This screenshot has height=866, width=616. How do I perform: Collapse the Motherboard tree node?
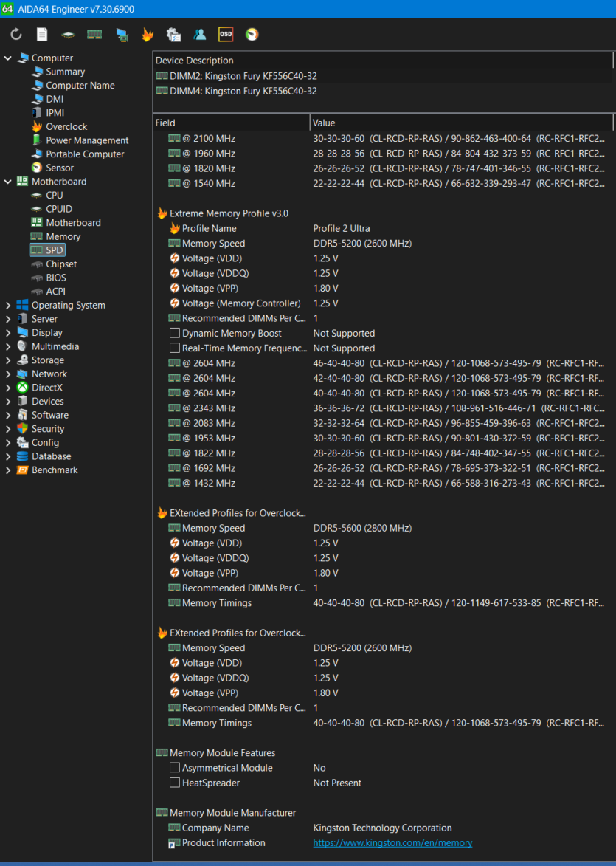pos(7,182)
